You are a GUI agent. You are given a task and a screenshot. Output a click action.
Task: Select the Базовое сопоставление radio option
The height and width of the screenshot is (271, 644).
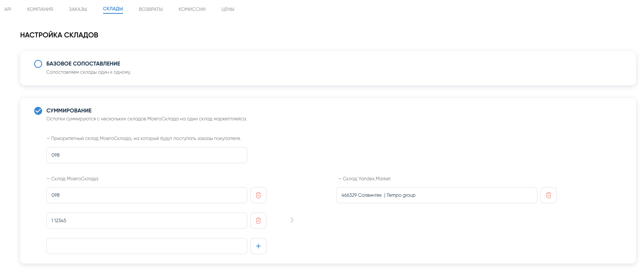[x=38, y=64]
